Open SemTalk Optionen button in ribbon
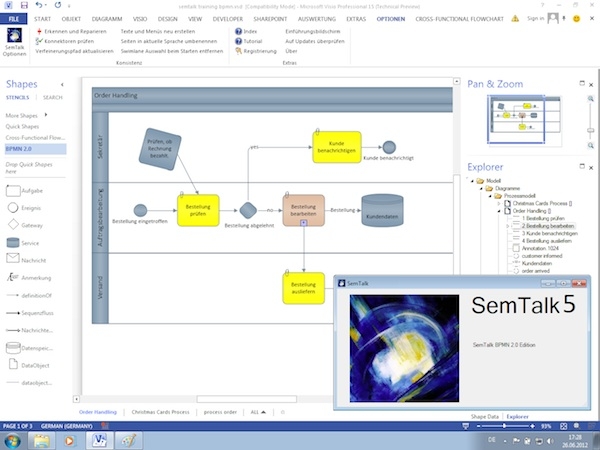 pyautogui.click(x=14, y=42)
